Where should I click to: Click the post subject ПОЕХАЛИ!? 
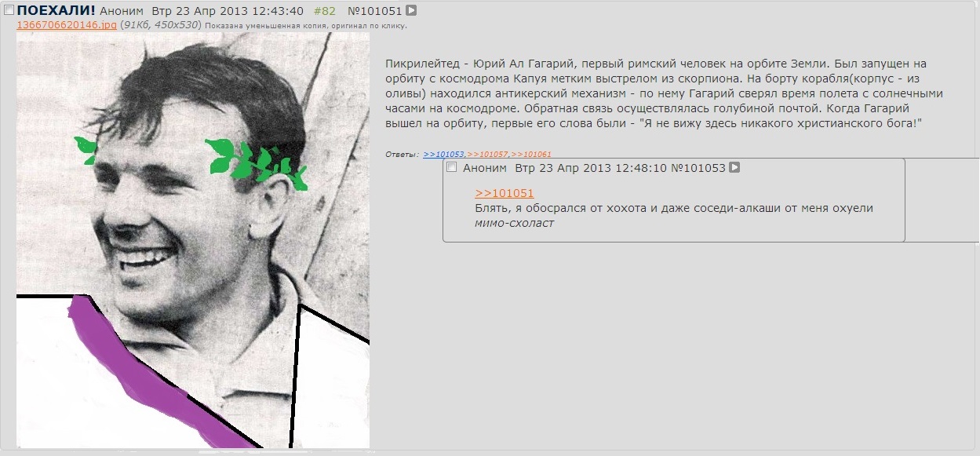point(56,10)
